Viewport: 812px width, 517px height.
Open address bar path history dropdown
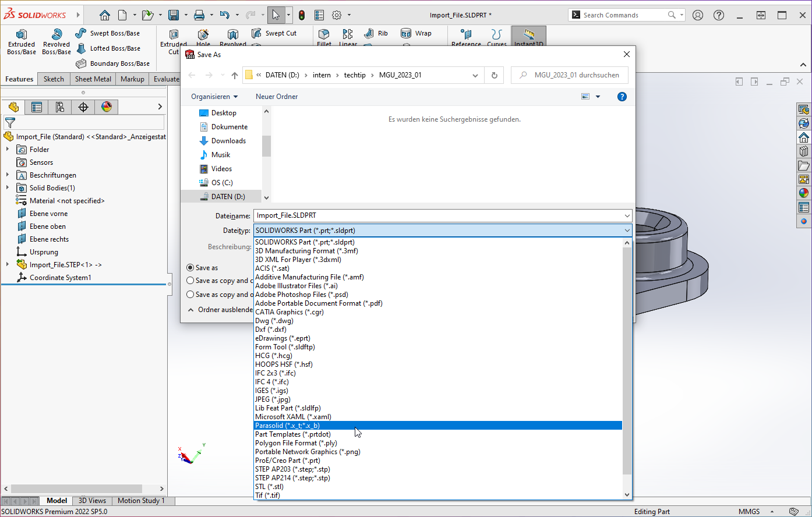pyautogui.click(x=475, y=75)
